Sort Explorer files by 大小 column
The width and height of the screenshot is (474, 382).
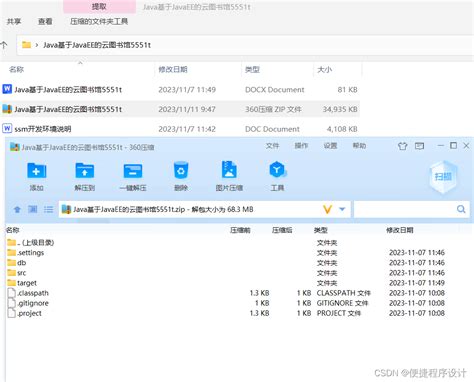click(324, 69)
